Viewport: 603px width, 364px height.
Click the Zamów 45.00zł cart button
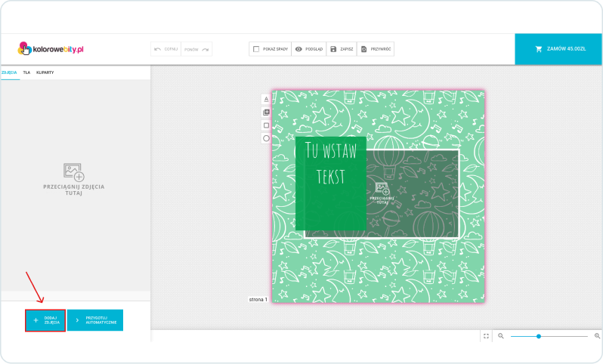(x=558, y=49)
